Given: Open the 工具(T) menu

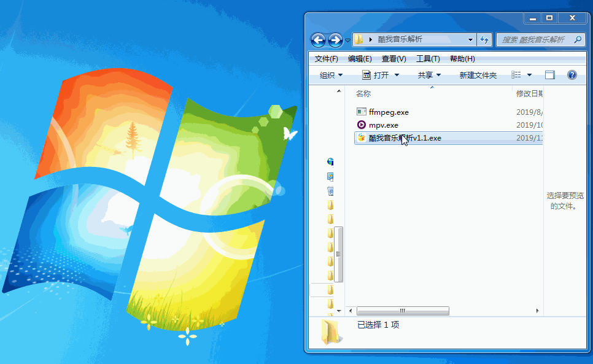Looking at the screenshot, I should [428, 58].
